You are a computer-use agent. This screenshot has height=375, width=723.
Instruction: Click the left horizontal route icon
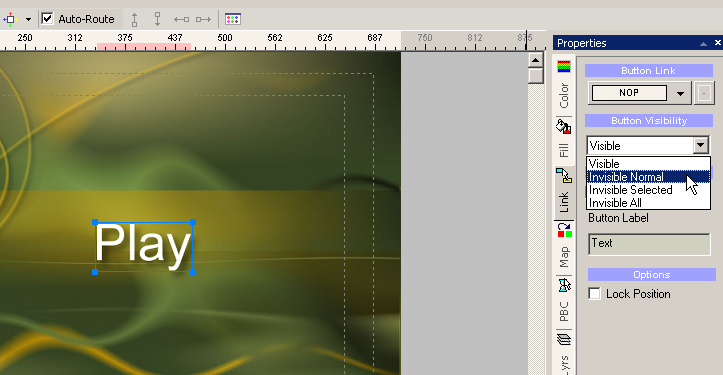click(181, 19)
